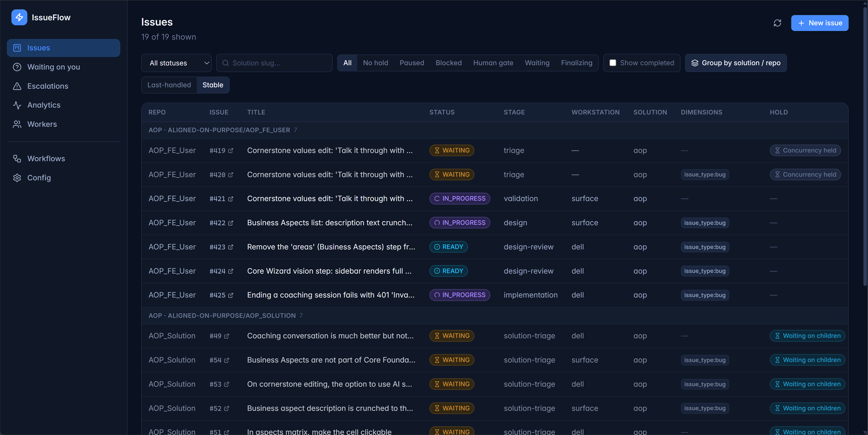The width and height of the screenshot is (868, 435).
Task: Click issue_type:bug tag on issue #422
Action: 705,223
